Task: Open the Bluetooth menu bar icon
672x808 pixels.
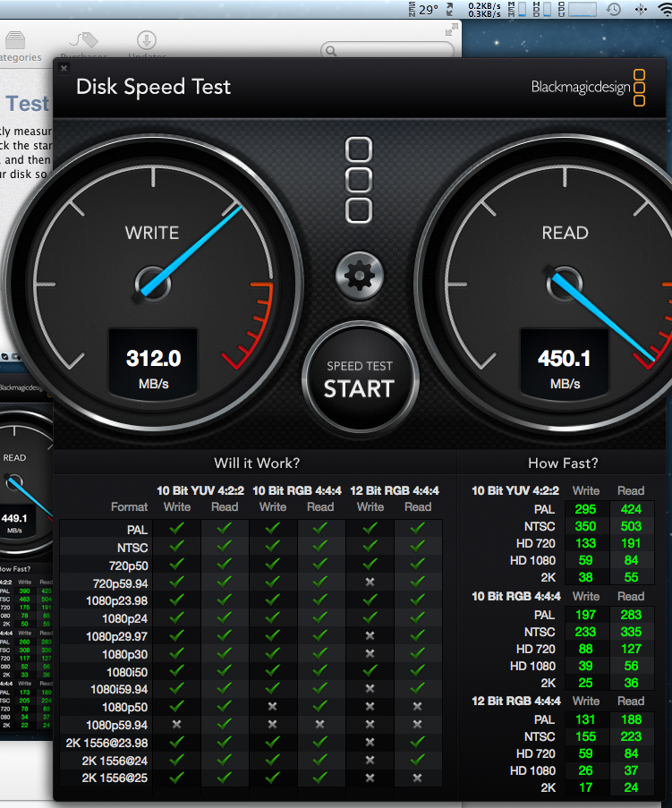Action: (x=641, y=9)
